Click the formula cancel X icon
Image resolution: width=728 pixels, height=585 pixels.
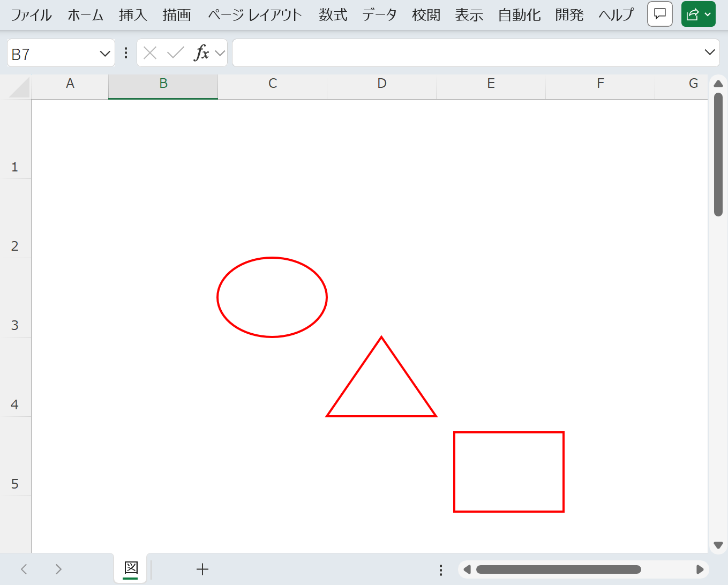(x=150, y=52)
